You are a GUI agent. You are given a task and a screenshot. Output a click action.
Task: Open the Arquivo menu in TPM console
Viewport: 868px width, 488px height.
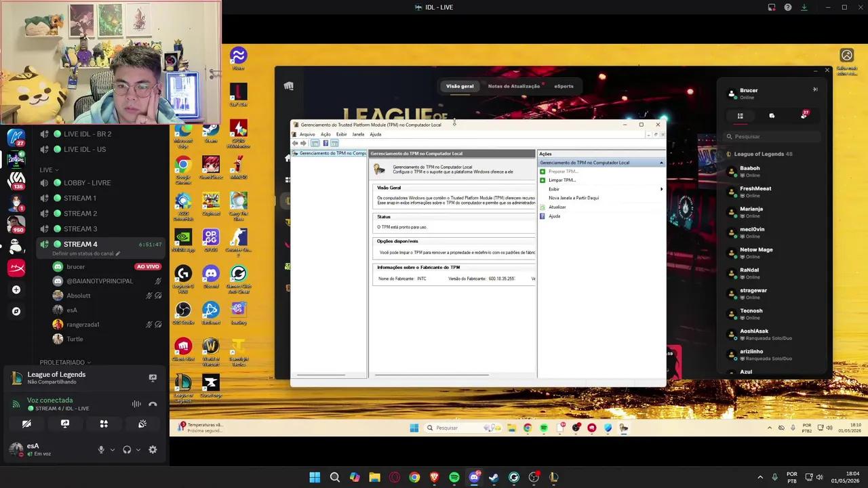click(x=307, y=134)
